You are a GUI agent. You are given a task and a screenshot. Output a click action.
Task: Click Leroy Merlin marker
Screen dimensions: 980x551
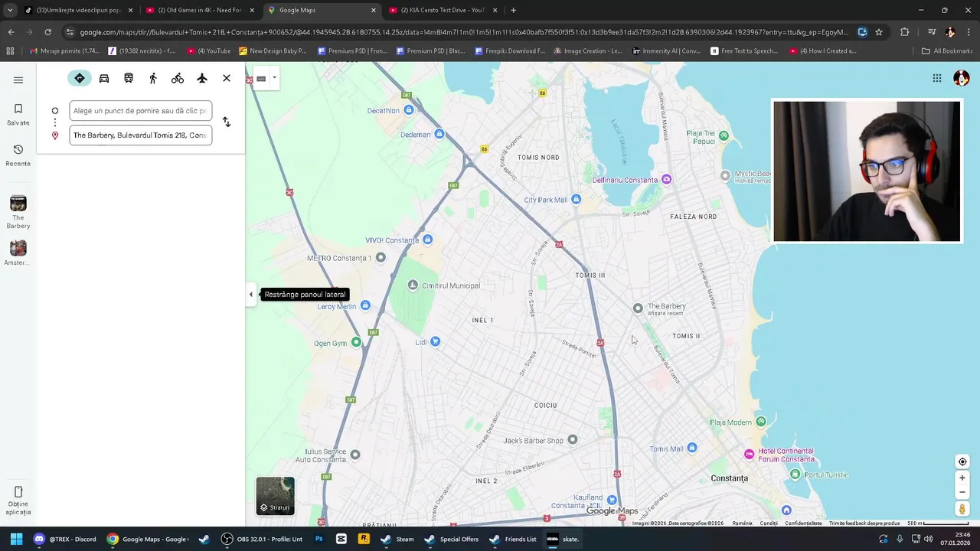click(365, 305)
